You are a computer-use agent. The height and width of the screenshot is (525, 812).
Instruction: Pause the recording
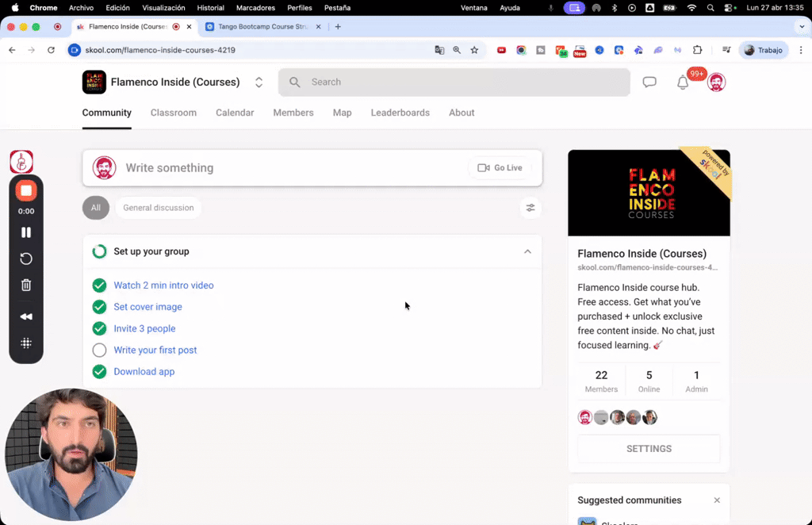click(26, 232)
